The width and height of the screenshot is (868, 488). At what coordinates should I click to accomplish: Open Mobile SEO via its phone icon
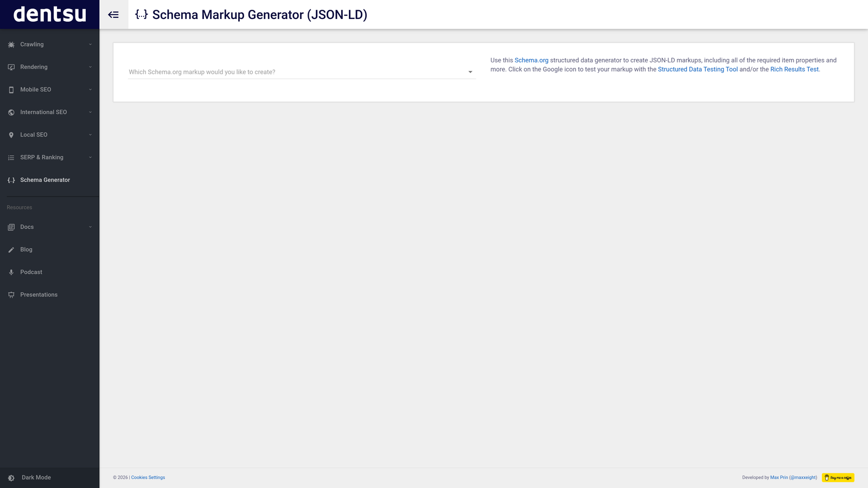pos(11,89)
